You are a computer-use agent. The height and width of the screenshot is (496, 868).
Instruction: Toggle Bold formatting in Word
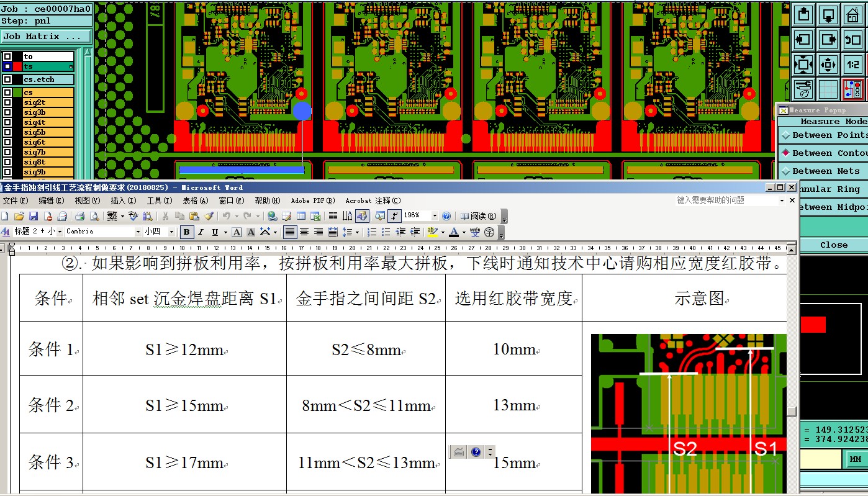click(x=186, y=232)
